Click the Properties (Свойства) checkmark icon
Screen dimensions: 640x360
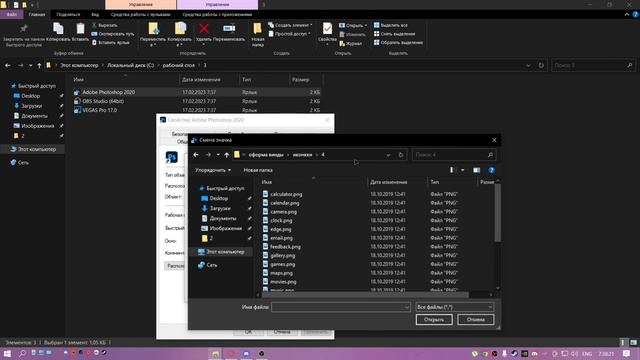coord(327,29)
